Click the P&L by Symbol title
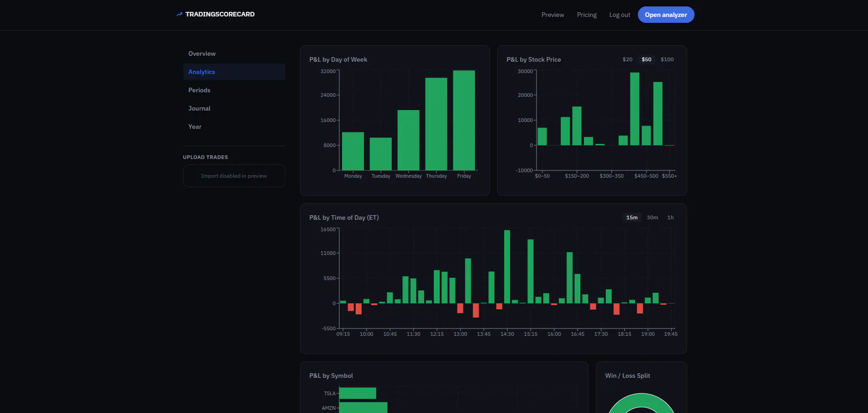Screen dimensions: 868x413 coord(331,376)
